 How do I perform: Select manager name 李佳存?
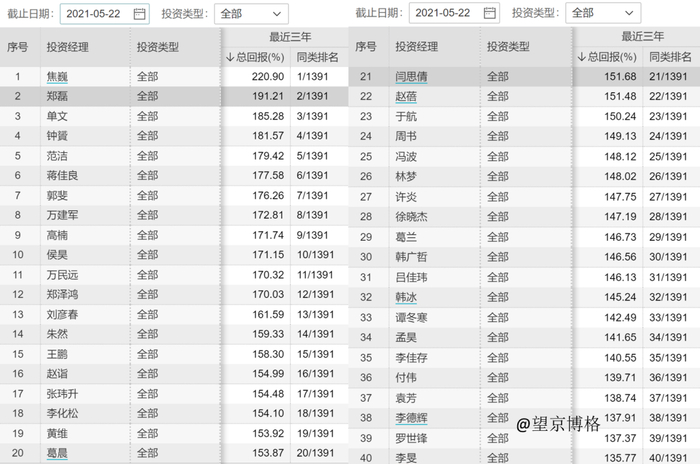click(411, 358)
